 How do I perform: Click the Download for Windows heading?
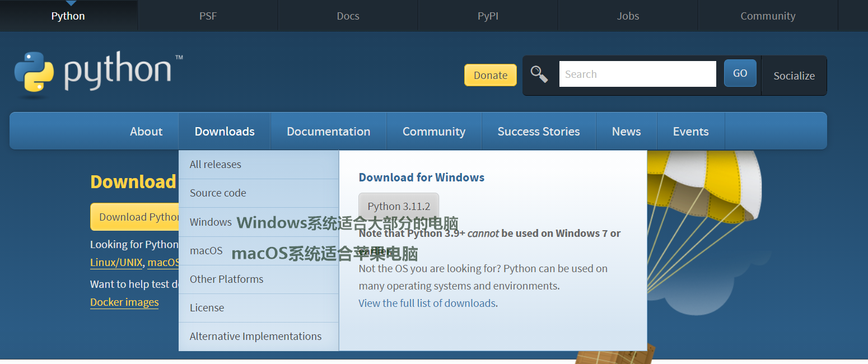(x=421, y=178)
